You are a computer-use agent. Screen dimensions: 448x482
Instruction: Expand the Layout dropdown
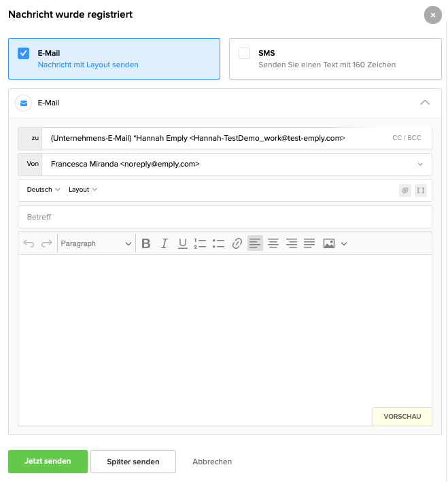(x=83, y=190)
